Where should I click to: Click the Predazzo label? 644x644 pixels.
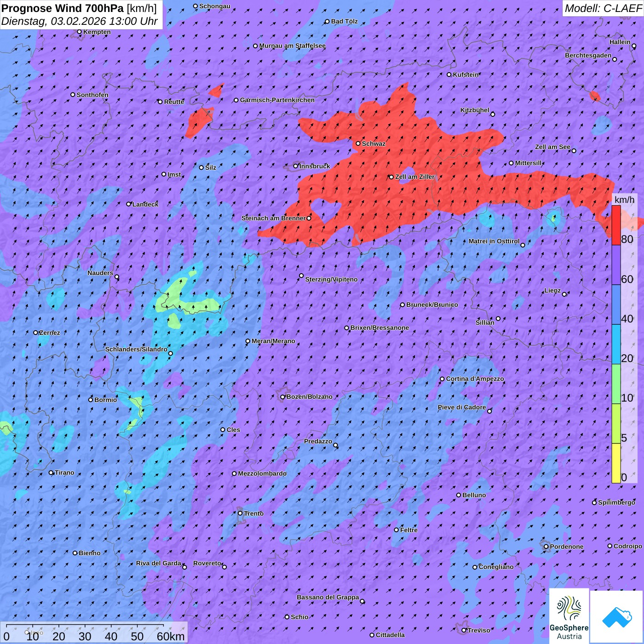[318, 441]
